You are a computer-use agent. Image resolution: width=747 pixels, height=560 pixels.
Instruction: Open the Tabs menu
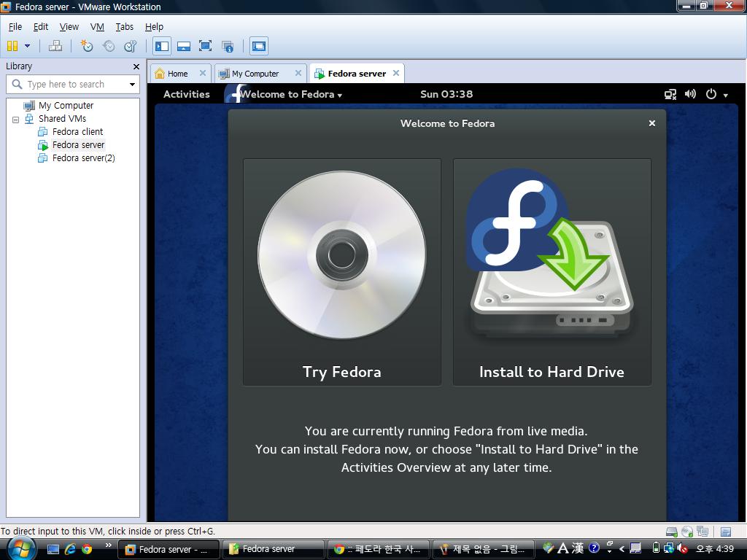[x=124, y=27]
